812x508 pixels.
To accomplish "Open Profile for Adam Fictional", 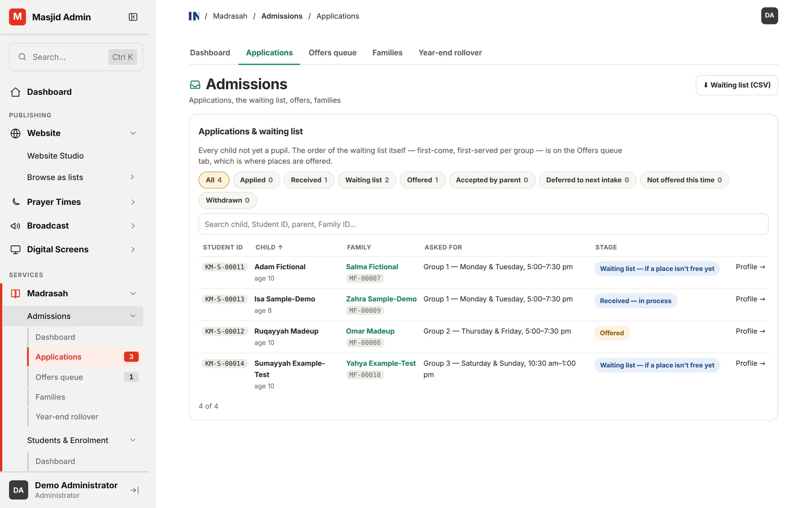I will pyautogui.click(x=750, y=267).
